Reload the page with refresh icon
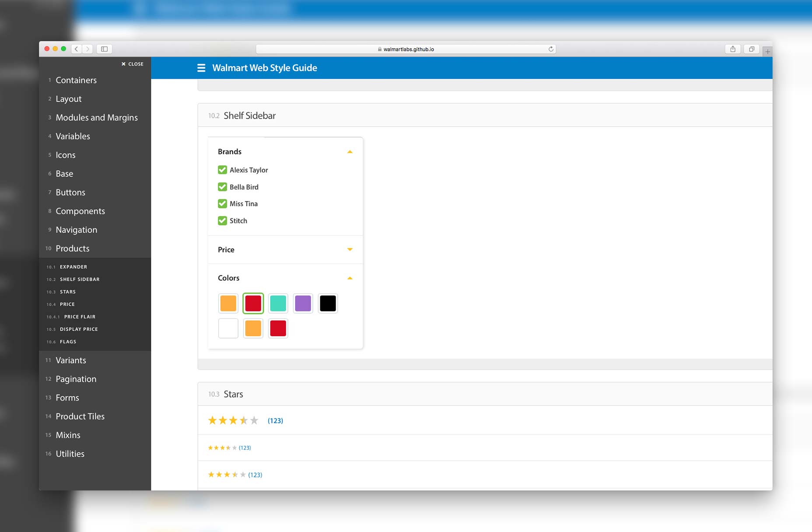Image resolution: width=812 pixels, height=532 pixels. tap(551, 49)
